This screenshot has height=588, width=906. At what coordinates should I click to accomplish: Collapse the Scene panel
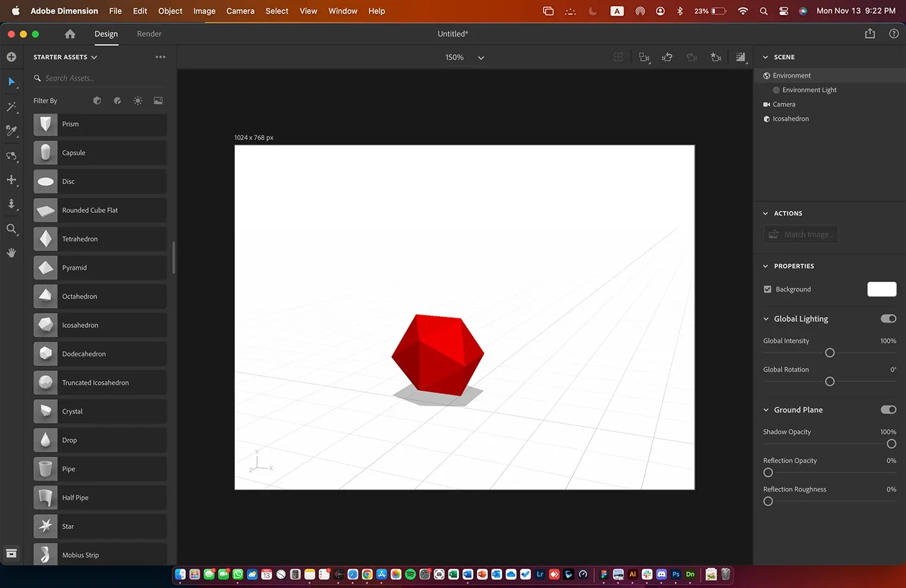(x=766, y=57)
